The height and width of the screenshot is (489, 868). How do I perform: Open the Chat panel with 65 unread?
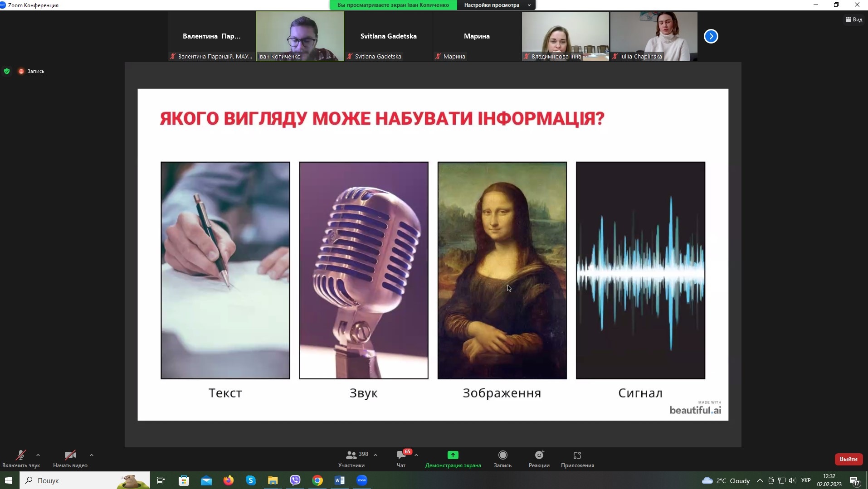pos(401,455)
